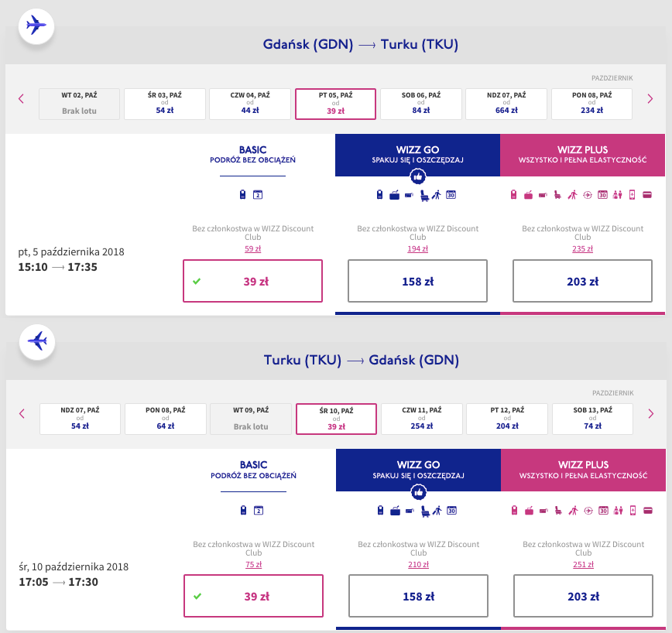Click WIZZ PLUS mobile phone icon, Turku–Gdańsk flight
The image size is (672, 633).
click(633, 511)
